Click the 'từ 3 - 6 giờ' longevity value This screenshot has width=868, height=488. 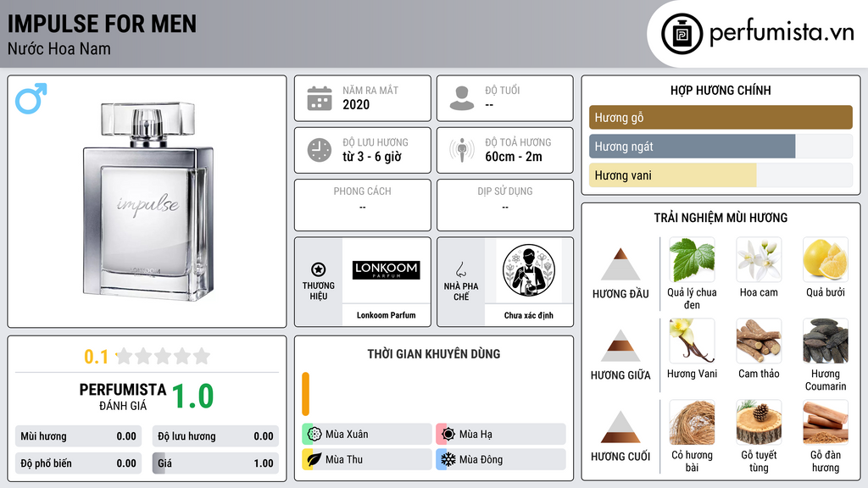coord(372,157)
